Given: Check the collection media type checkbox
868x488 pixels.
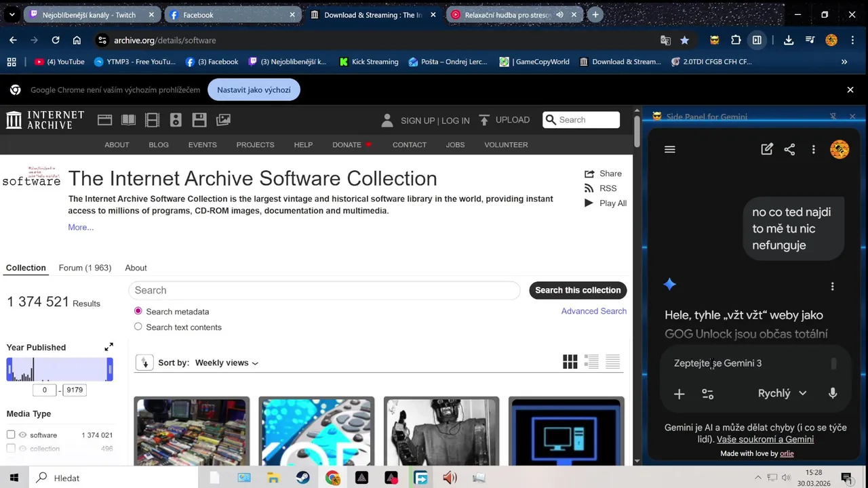Looking at the screenshot, I should point(11,449).
